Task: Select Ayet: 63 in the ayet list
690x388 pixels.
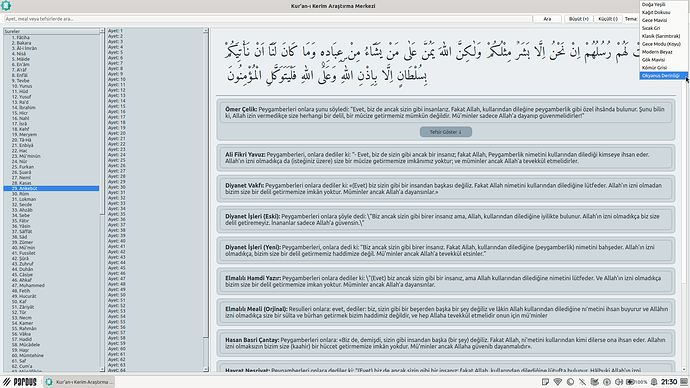Action: tap(117, 365)
